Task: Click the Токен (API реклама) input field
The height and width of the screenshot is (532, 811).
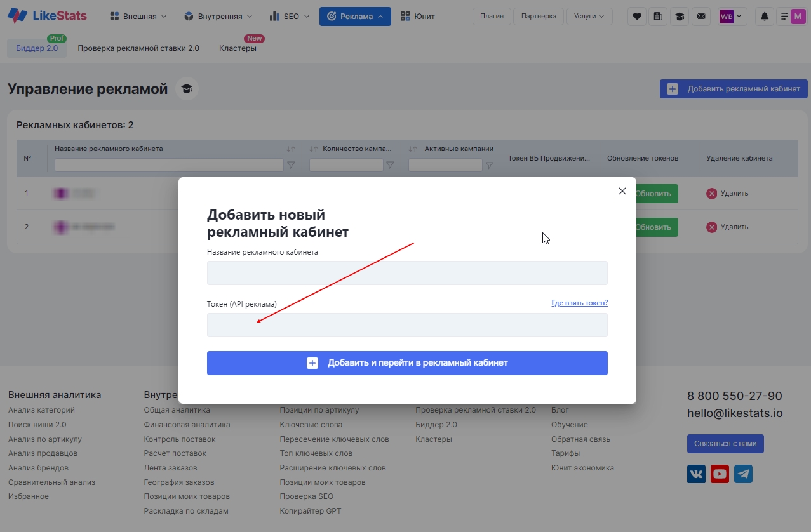Action: (x=407, y=325)
